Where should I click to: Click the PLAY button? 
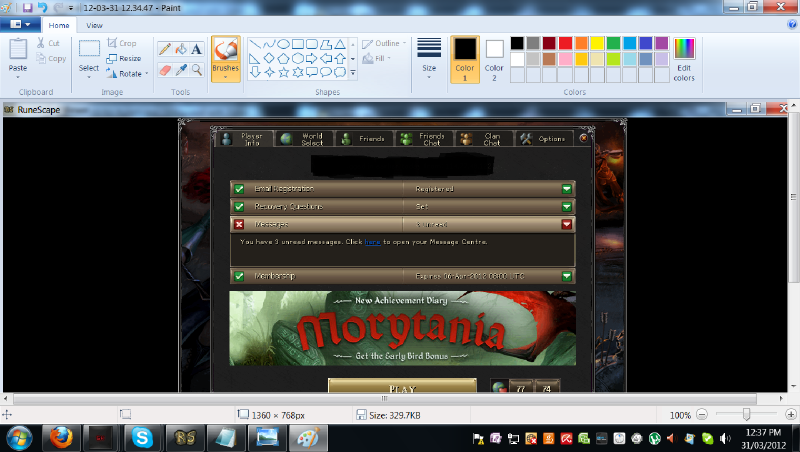coord(402,386)
